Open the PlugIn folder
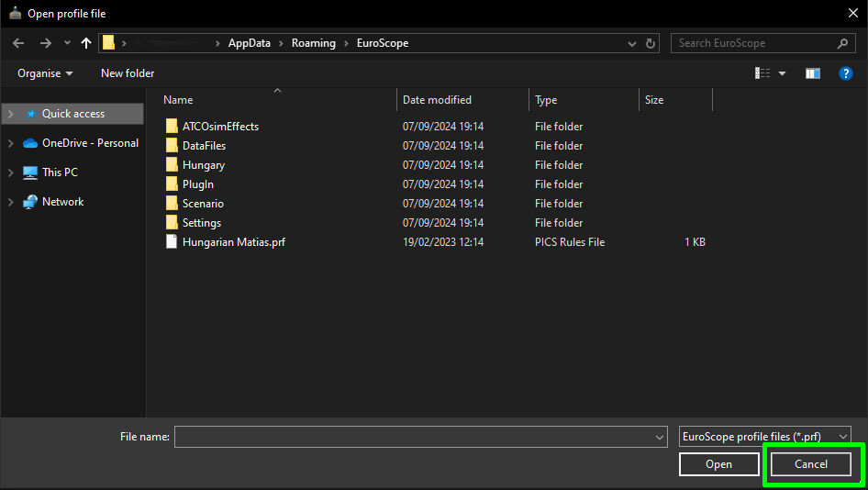This screenshot has width=868, height=490. pos(198,184)
